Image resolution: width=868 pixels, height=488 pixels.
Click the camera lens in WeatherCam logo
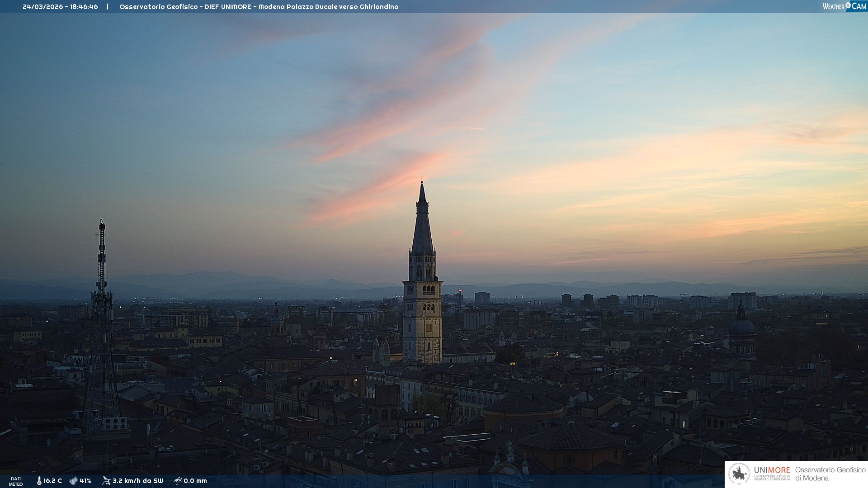tap(848, 5)
